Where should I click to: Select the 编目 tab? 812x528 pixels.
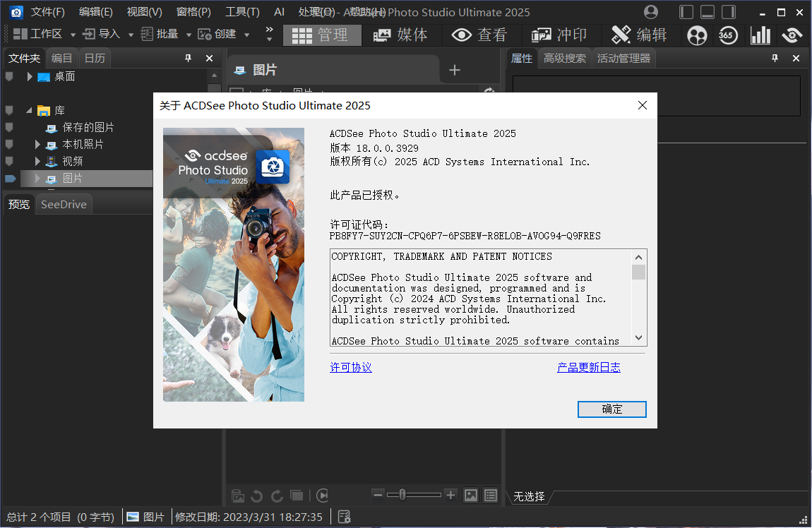point(61,59)
